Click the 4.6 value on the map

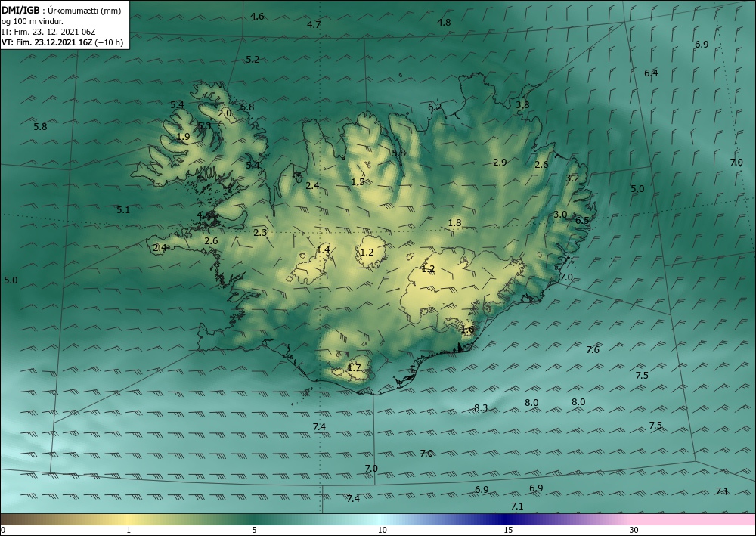pyautogui.click(x=257, y=17)
